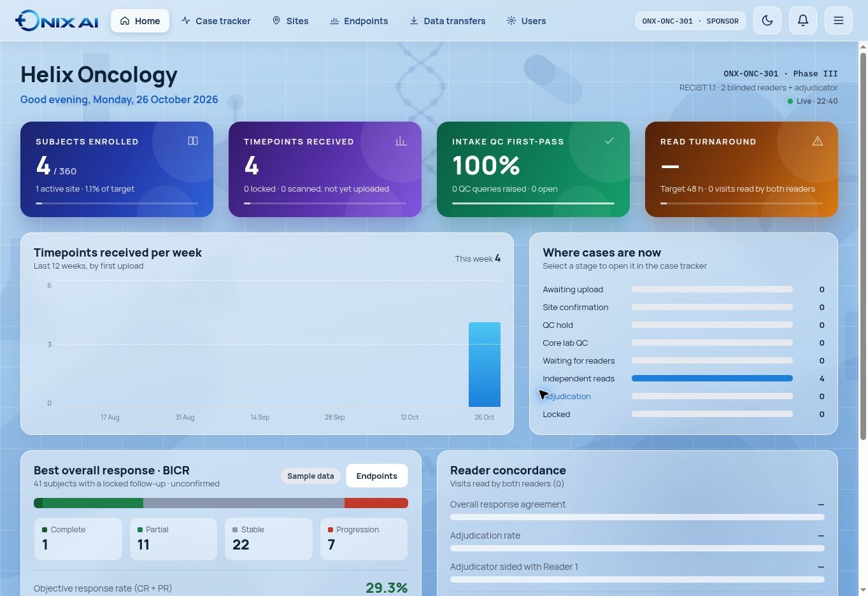Switch to Endpoints in top navigation
Screen dimensions: 868x596
coord(359,21)
